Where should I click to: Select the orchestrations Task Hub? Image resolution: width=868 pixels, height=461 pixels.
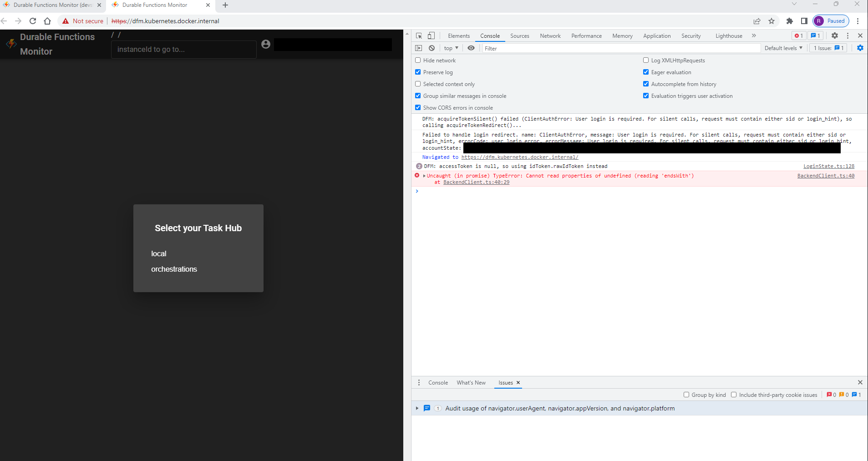point(174,269)
